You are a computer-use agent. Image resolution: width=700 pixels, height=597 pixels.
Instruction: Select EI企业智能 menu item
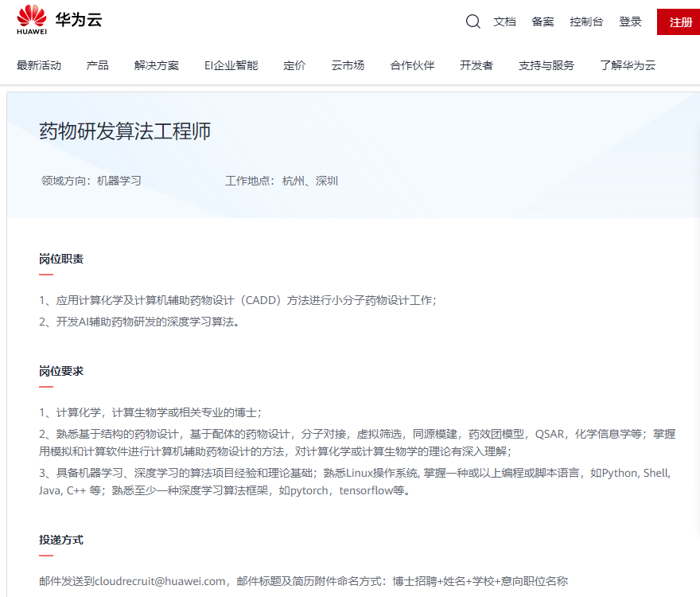(231, 65)
